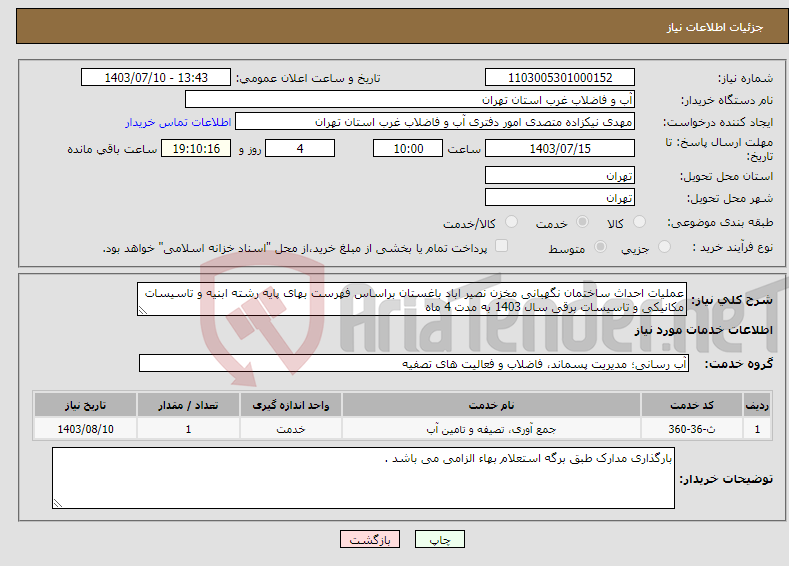Click the delivery province field تهران
The width and height of the screenshot is (789, 566).
[560, 176]
